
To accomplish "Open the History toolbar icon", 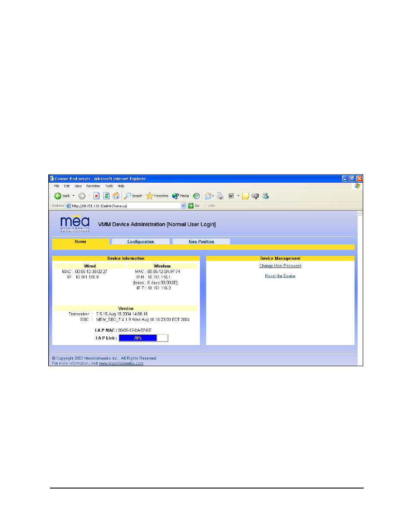I will pyautogui.click(x=196, y=196).
